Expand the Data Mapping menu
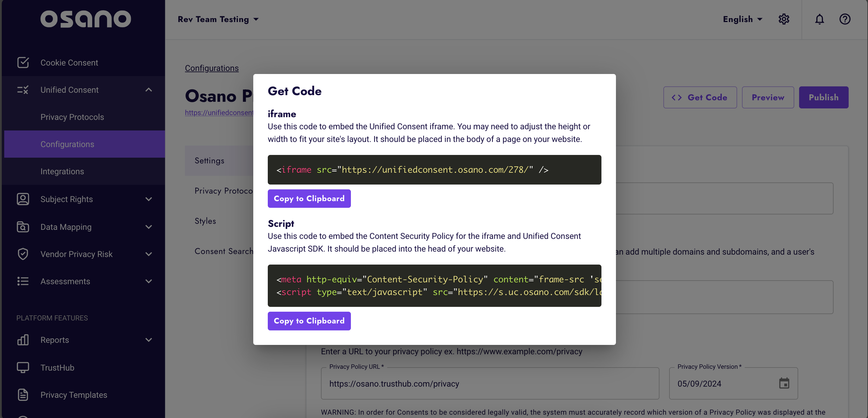 149,227
